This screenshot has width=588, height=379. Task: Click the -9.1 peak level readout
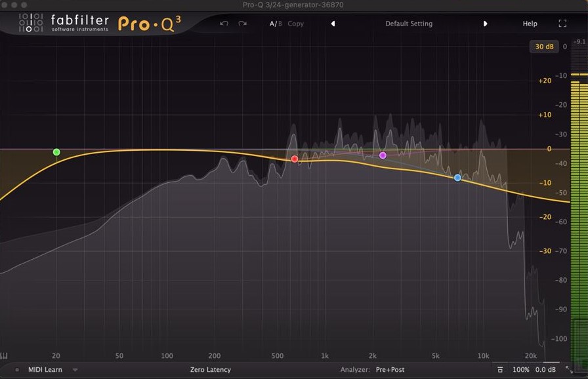pyautogui.click(x=579, y=41)
